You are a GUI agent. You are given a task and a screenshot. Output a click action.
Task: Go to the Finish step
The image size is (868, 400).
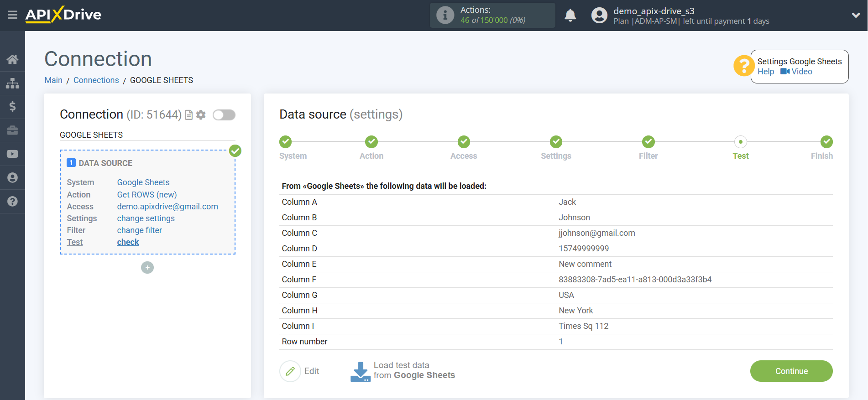826,142
